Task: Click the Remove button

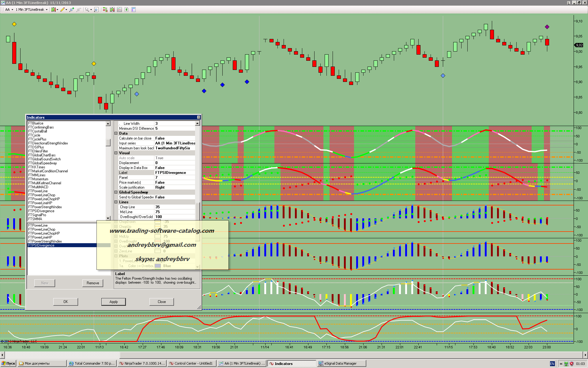Action: pyautogui.click(x=92, y=283)
